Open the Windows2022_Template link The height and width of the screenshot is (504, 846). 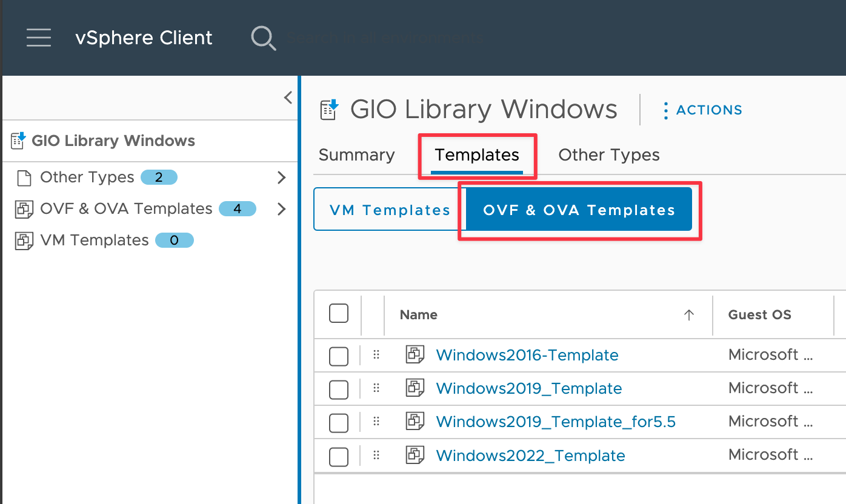[531, 456]
